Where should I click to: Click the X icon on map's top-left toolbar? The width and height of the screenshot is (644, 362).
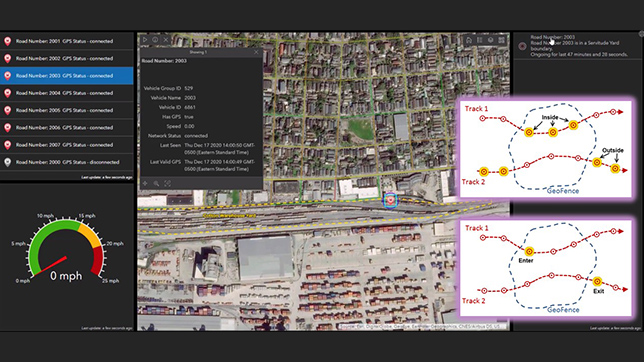point(166,40)
